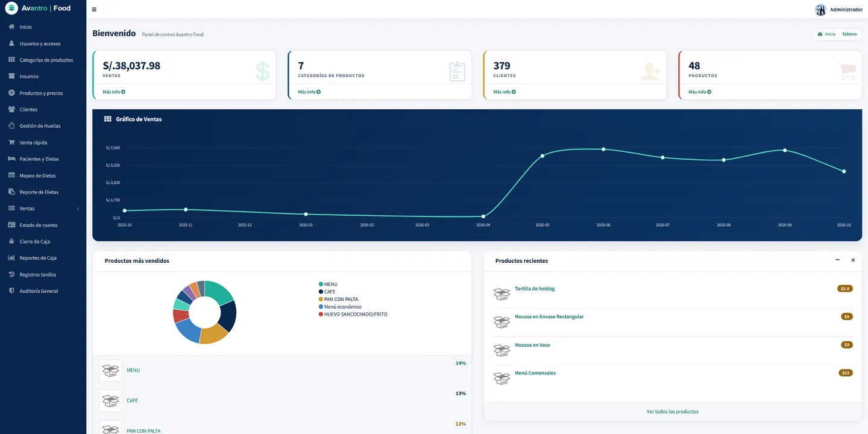This screenshot has height=434, width=868.
Task: Click Ver todos los productos link
Action: [x=673, y=412]
